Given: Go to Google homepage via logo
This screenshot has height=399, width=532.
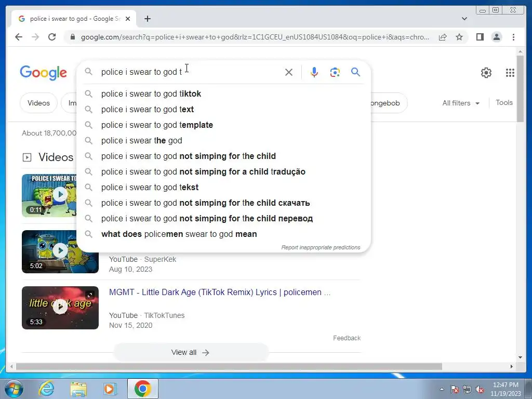Looking at the screenshot, I should point(43,73).
